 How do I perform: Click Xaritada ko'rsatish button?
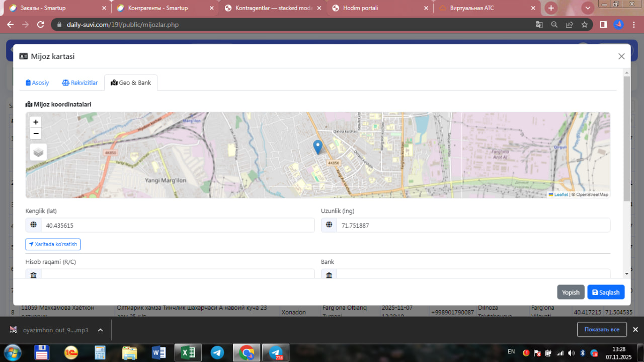(53, 244)
